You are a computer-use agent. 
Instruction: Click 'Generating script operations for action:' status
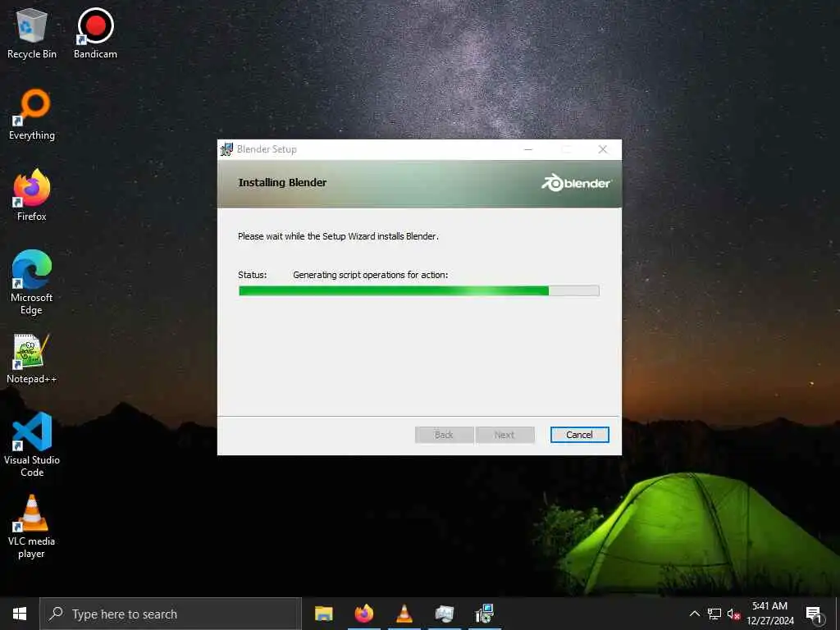(370, 275)
